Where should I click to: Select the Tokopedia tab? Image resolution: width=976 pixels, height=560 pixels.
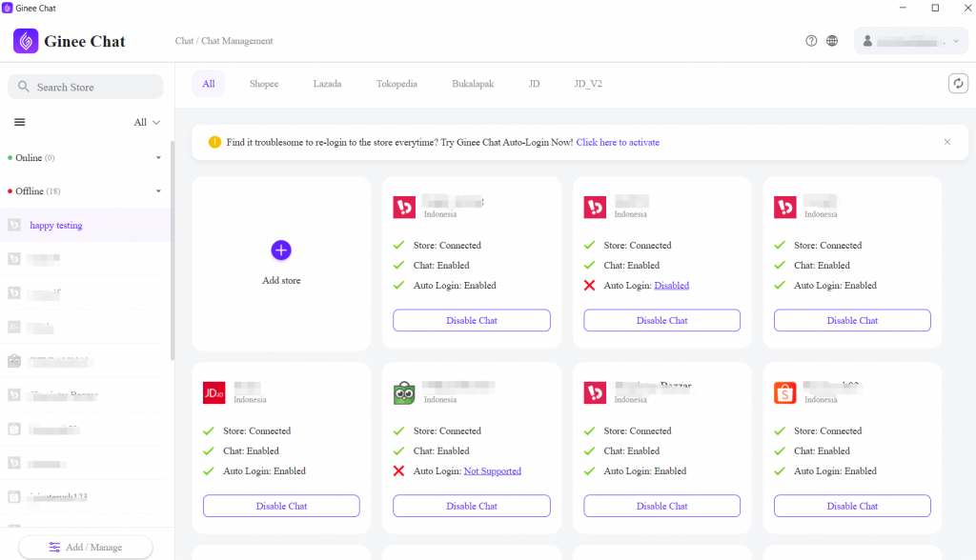click(x=396, y=84)
